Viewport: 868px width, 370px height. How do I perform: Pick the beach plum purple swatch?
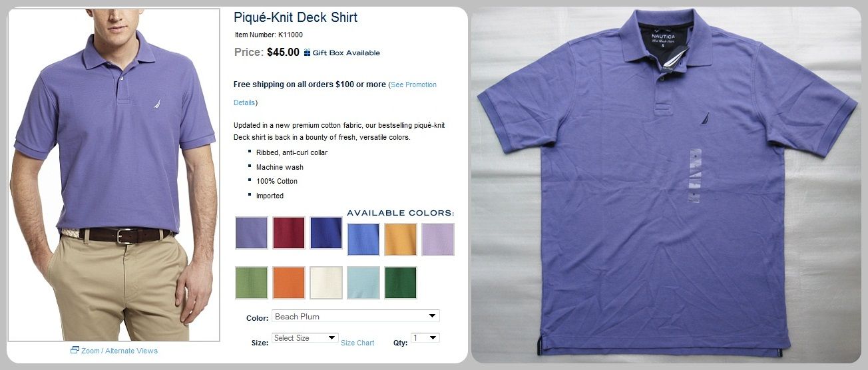point(252,233)
